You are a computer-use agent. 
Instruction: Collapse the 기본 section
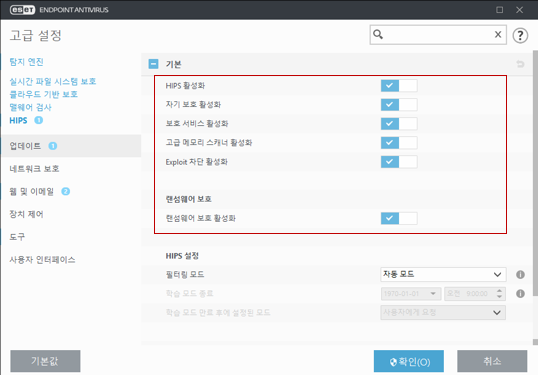tap(153, 64)
